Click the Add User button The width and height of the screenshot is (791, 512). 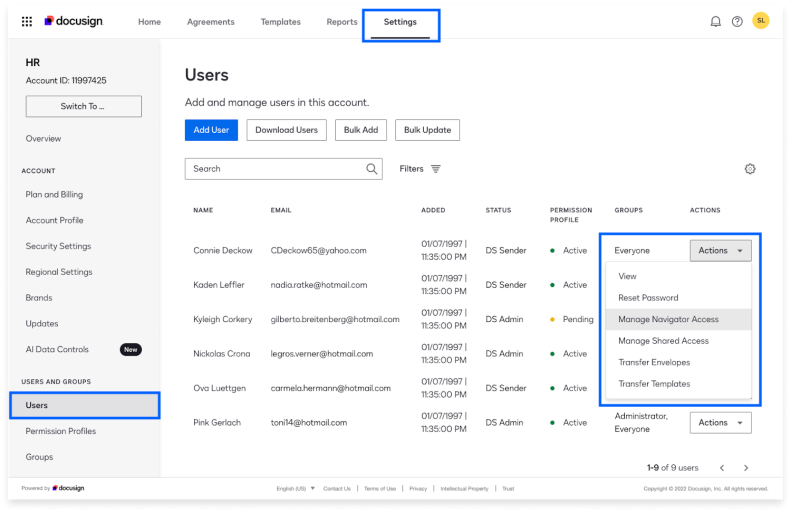tap(211, 130)
